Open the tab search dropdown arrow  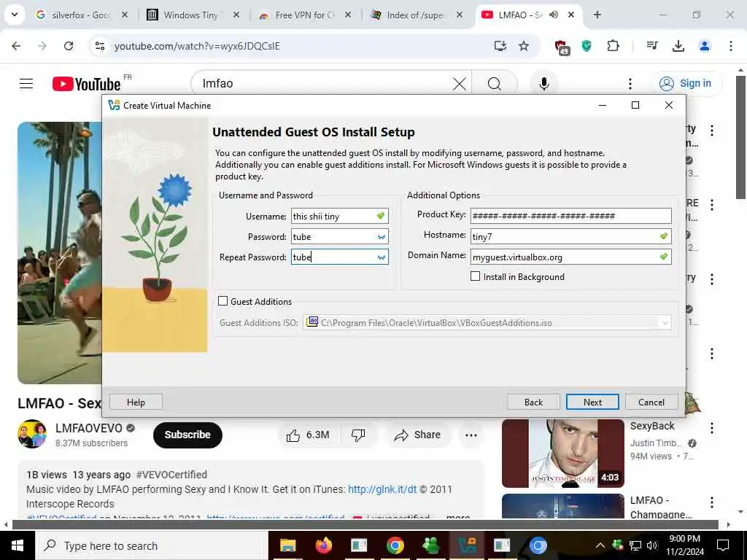click(15, 15)
